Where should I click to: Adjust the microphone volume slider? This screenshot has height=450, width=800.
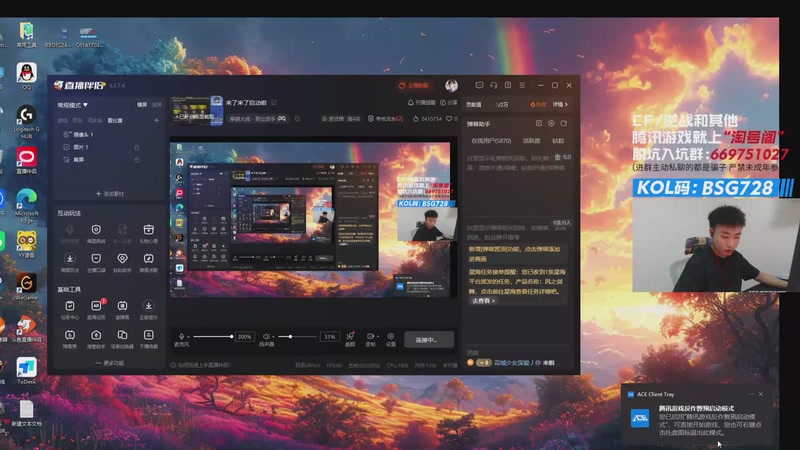(213, 337)
